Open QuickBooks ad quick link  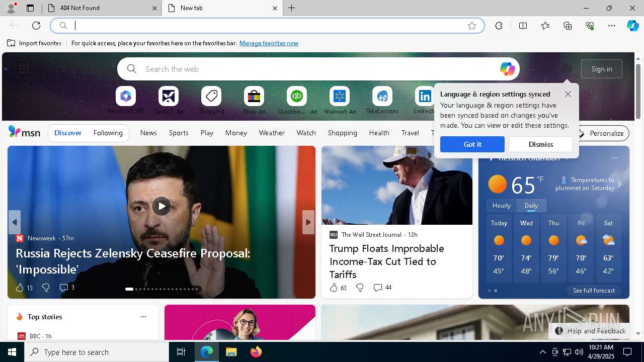click(297, 101)
